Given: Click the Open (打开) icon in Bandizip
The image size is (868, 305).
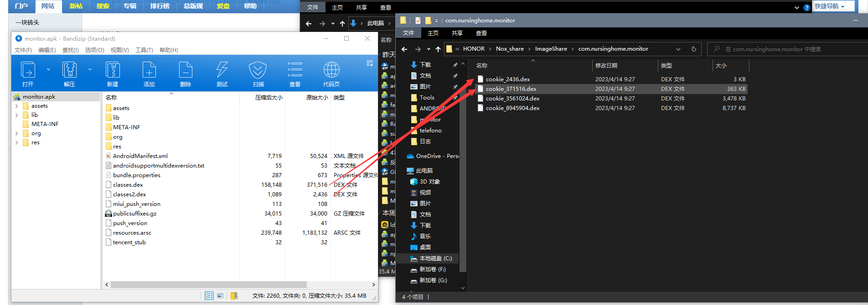Looking at the screenshot, I should pyautogui.click(x=28, y=70).
